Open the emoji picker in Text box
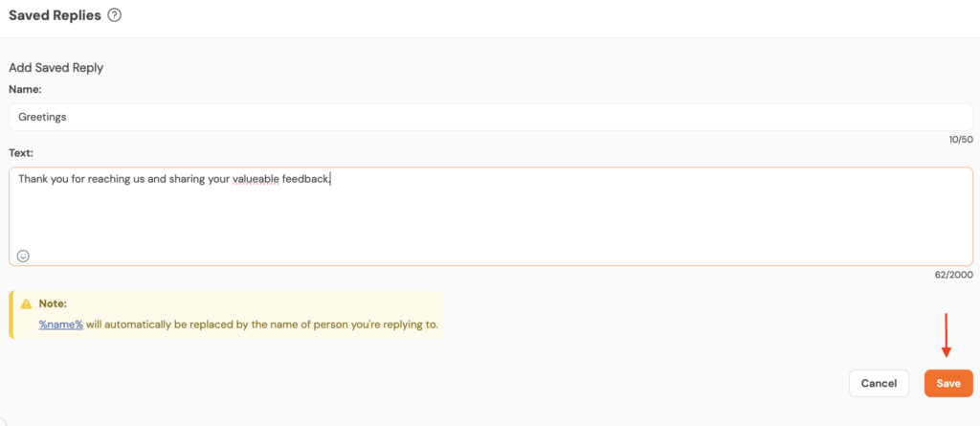The height and width of the screenshot is (426, 980). tap(24, 256)
